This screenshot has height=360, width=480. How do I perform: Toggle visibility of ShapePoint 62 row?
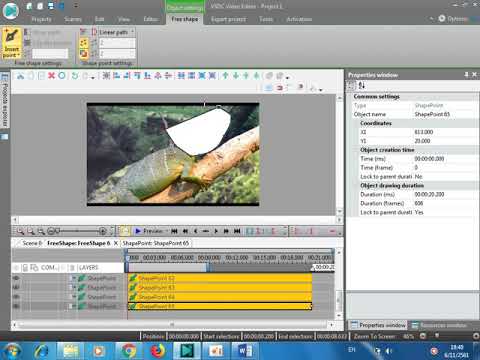pos(16,278)
